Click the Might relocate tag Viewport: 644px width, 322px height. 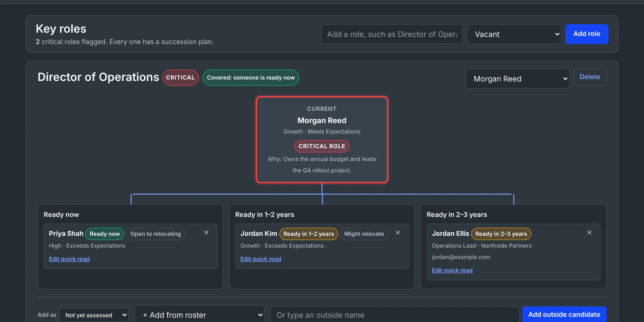tap(364, 234)
